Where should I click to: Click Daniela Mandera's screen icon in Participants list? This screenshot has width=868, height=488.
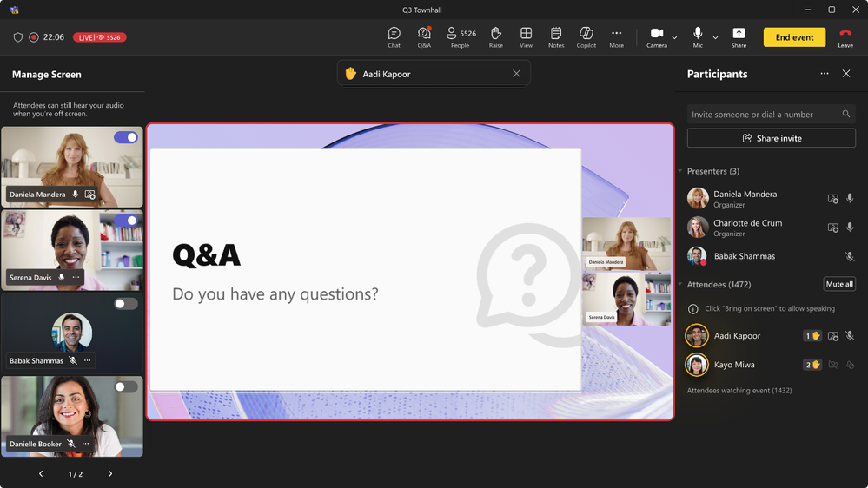coord(832,199)
